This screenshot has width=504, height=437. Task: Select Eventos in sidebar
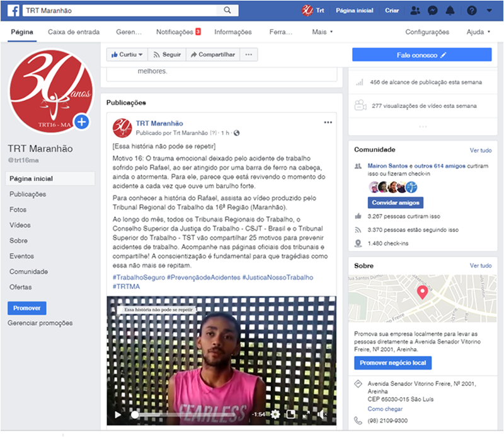pyautogui.click(x=21, y=256)
